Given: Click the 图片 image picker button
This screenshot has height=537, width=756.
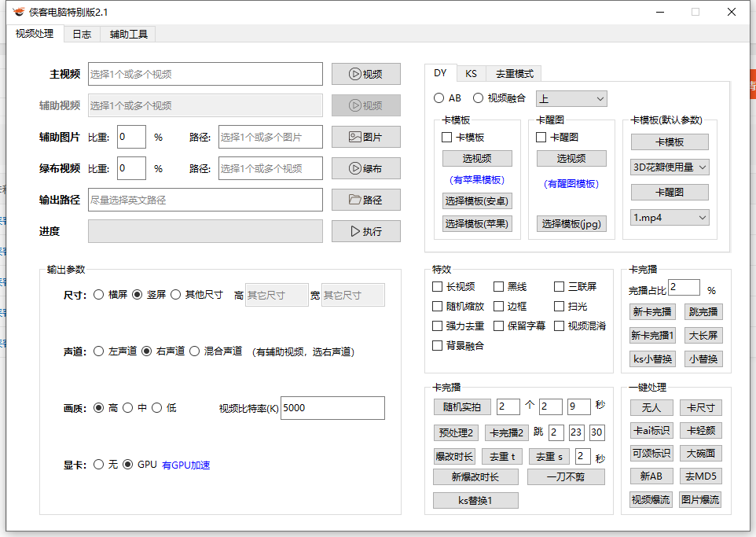Looking at the screenshot, I should point(365,137).
